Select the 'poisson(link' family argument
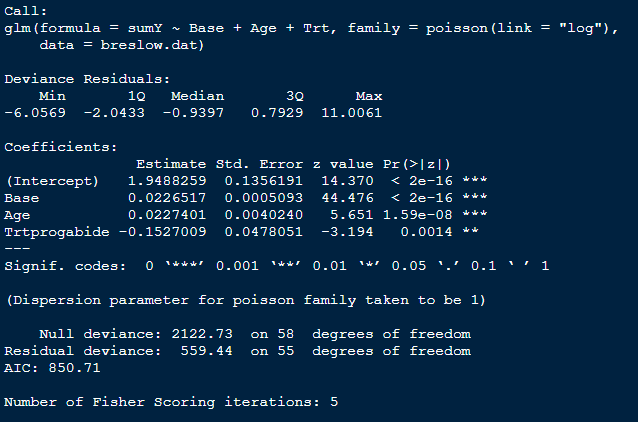The image size is (638, 422). click(479, 28)
